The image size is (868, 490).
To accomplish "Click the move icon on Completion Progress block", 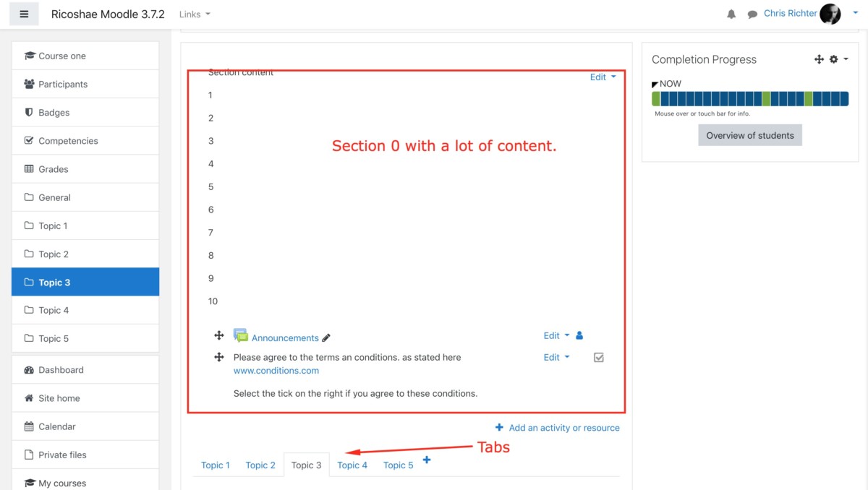I will point(819,59).
